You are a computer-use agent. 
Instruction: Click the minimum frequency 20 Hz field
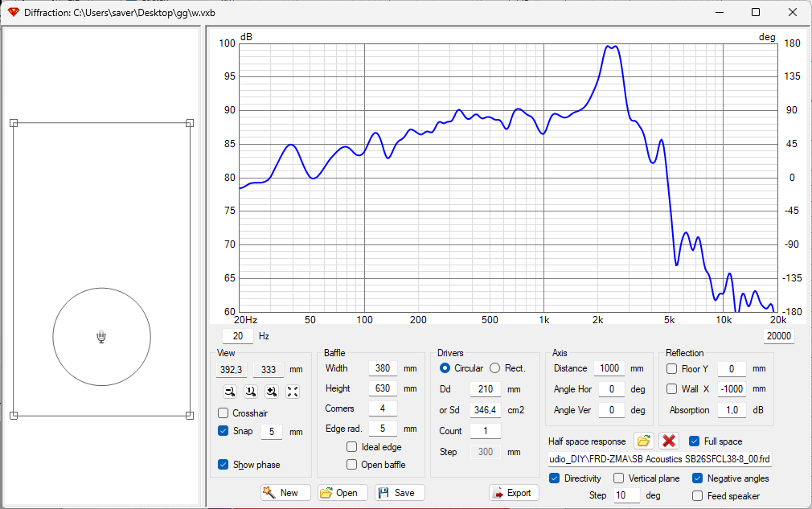coord(238,336)
